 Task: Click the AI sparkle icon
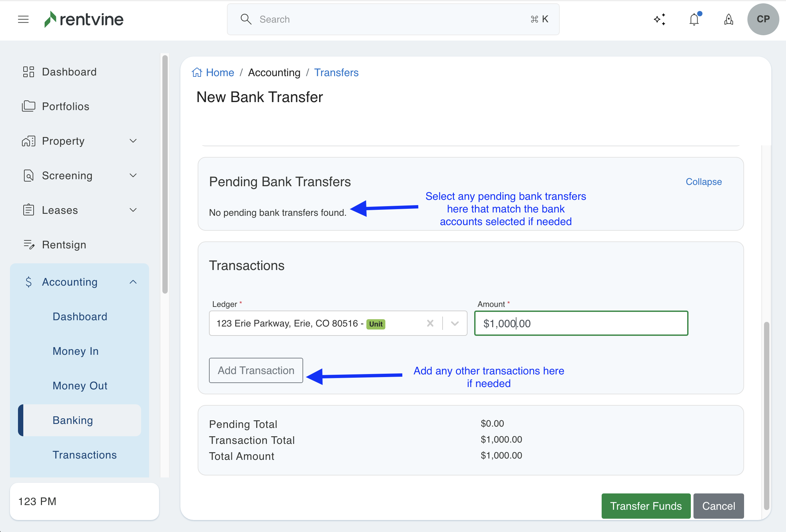coord(659,19)
